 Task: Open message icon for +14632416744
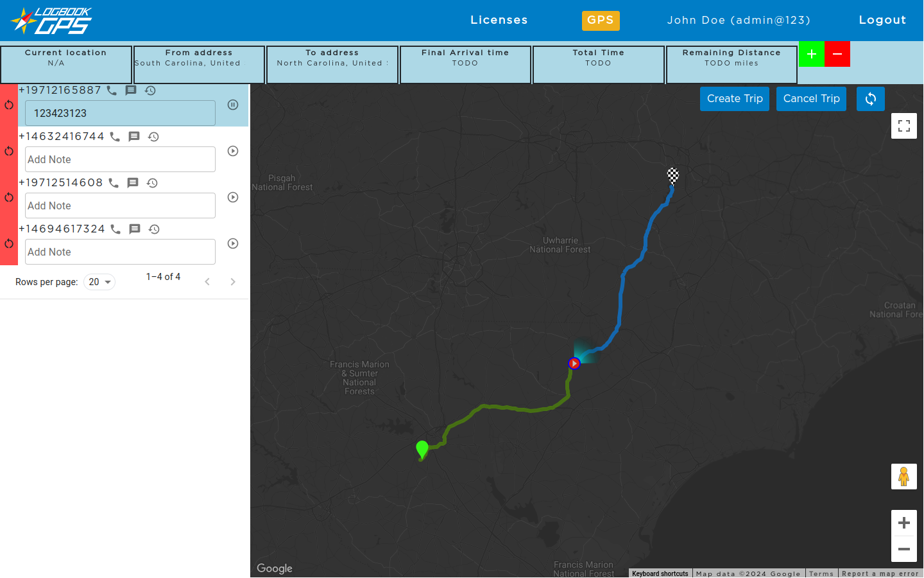(134, 137)
